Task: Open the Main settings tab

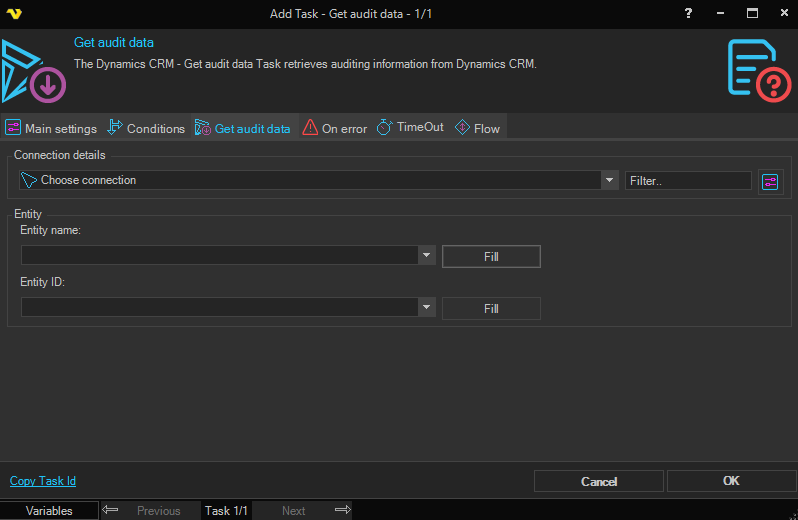Action: point(51,128)
